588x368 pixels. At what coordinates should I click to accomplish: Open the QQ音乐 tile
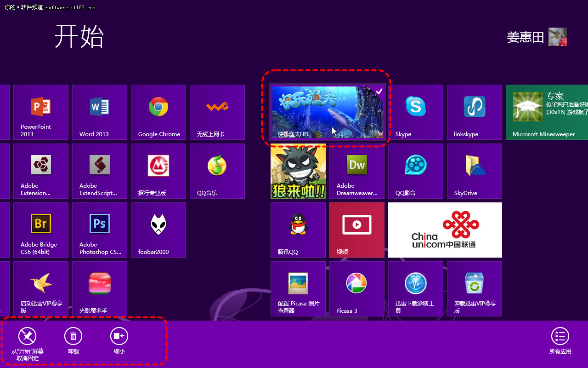click(x=217, y=171)
